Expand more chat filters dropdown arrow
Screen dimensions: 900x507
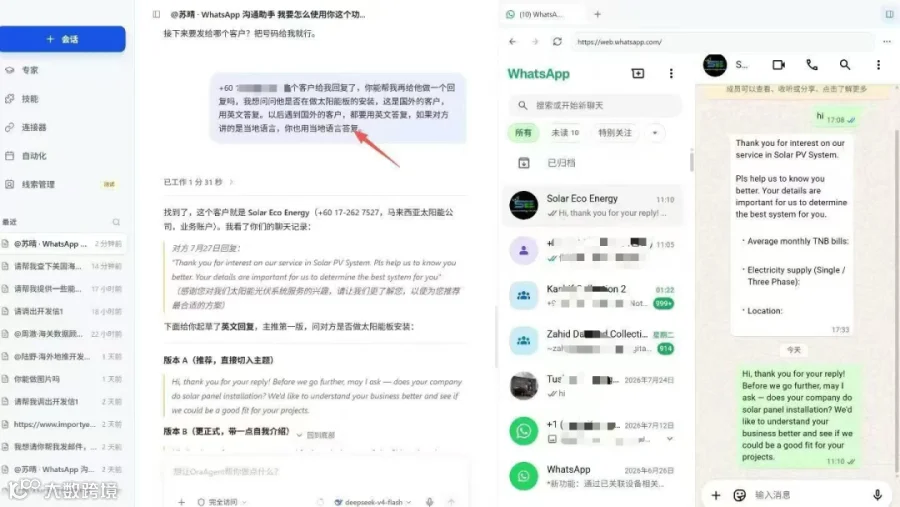[x=655, y=133]
